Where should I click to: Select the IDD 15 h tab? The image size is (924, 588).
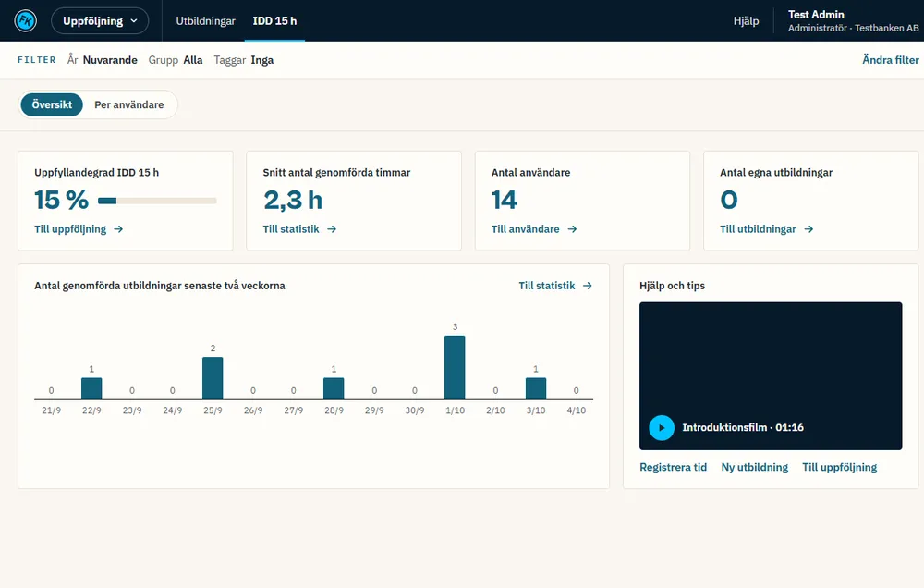(x=274, y=20)
